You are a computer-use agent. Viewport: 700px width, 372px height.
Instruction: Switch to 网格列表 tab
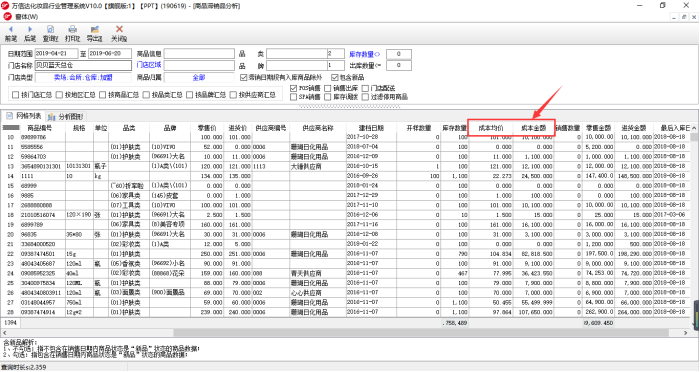[x=24, y=116]
